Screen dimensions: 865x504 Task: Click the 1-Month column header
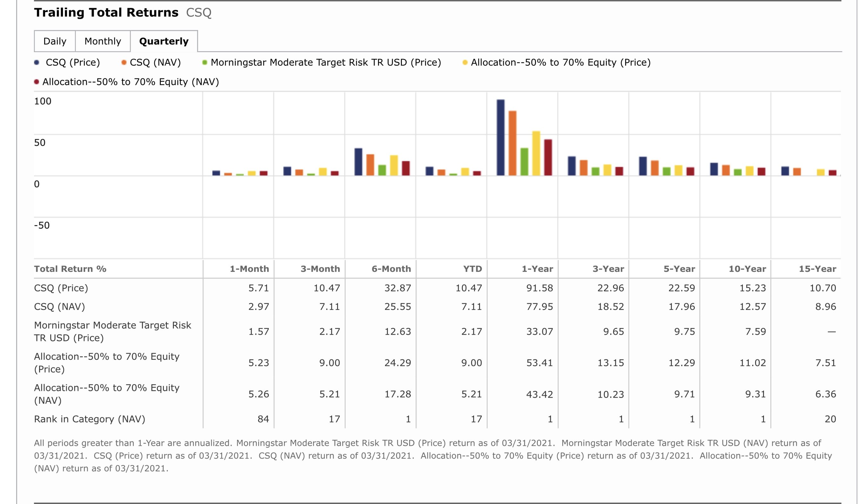[249, 269]
